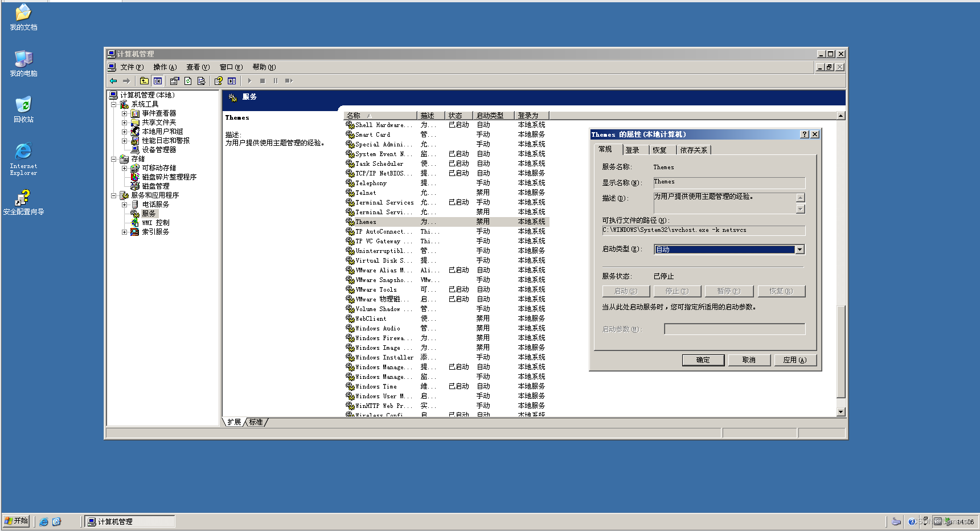Expand the 电话服务 tree node
This screenshot has width=980, height=531.
(x=124, y=205)
